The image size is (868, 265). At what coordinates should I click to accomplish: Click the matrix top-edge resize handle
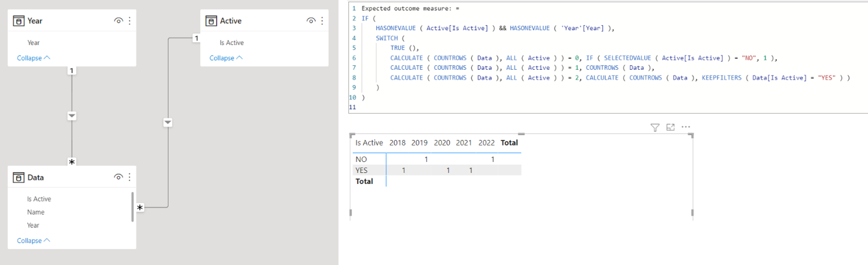[x=521, y=134]
